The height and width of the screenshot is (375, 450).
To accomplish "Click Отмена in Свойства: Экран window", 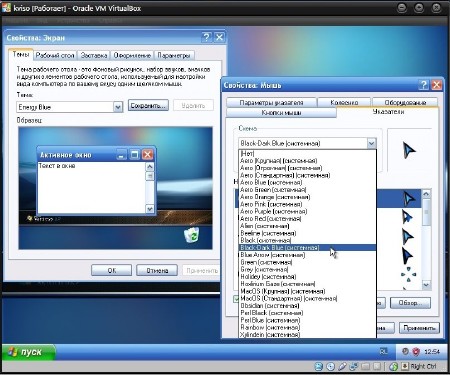I will [157, 270].
